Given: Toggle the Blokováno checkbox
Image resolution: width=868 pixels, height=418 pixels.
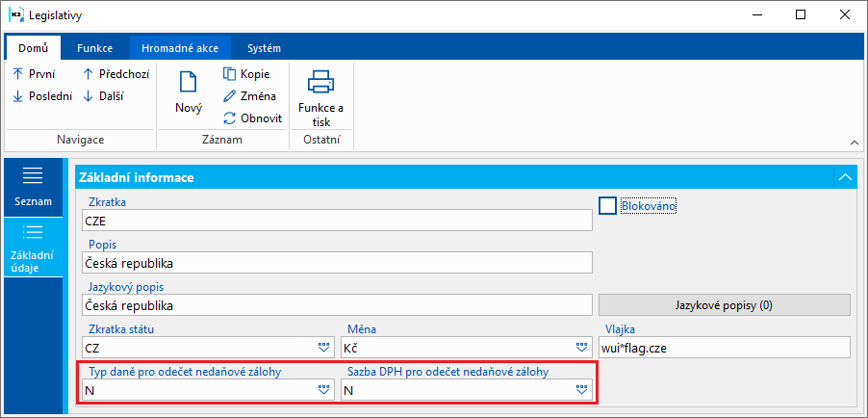Looking at the screenshot, I should 607,205.
